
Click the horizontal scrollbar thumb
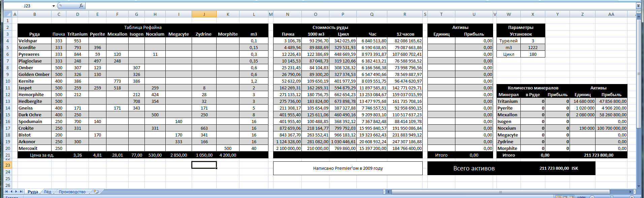click(501, 192)
